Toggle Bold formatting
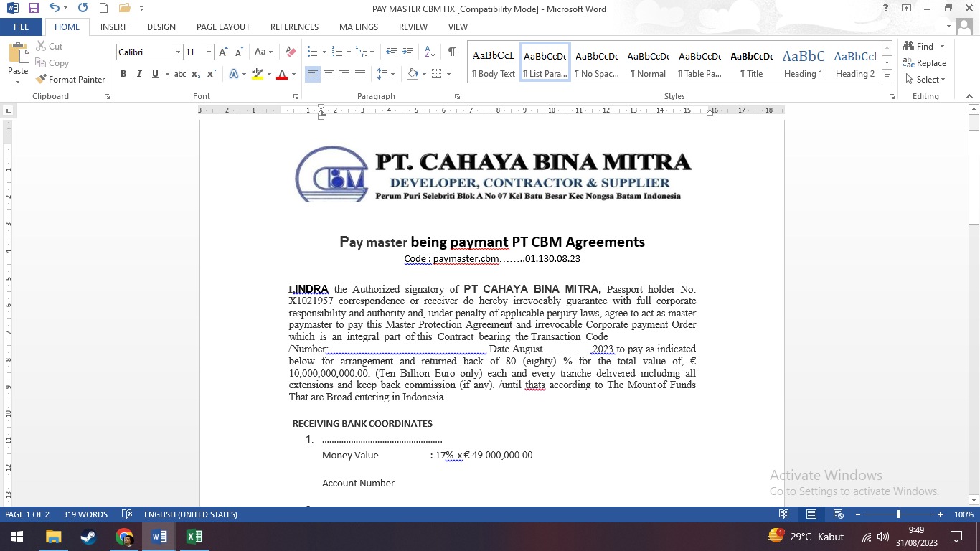 pos(123,74)
